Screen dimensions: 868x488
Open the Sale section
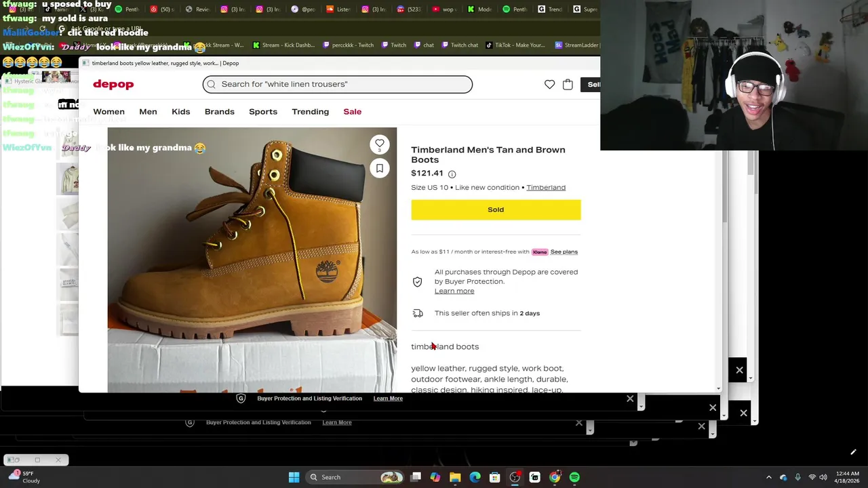click(x=352, y=112)
